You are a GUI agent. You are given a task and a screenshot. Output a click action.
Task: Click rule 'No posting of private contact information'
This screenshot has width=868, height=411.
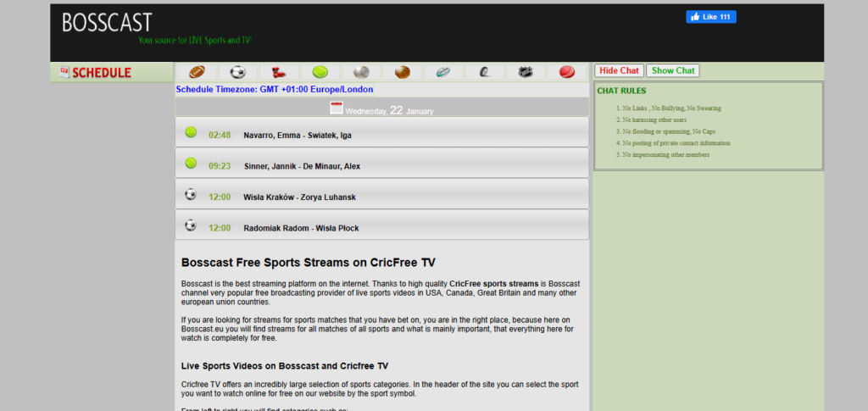coord(676,143)
